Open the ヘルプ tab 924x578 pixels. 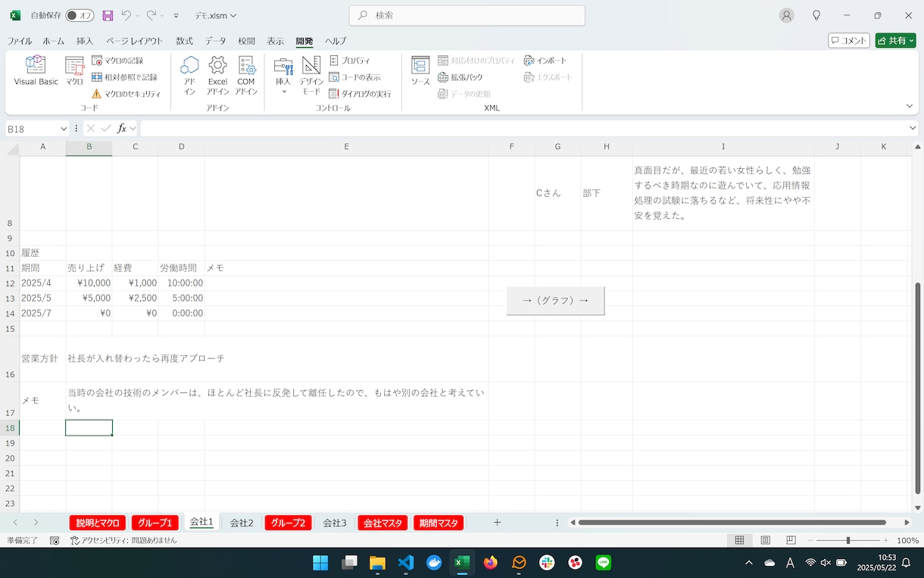click(x=336, y=41)
